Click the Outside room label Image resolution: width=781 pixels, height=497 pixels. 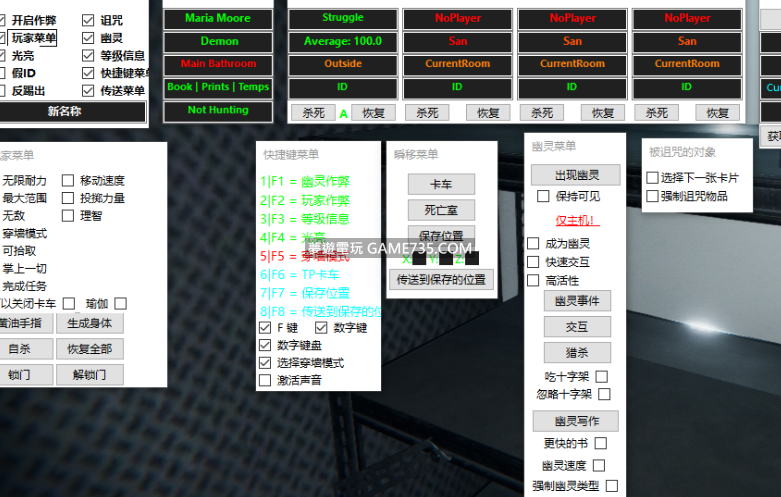(x=343, y=64)
